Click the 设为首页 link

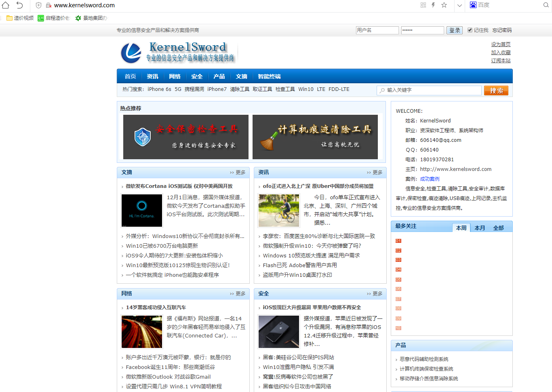(501, 44)
